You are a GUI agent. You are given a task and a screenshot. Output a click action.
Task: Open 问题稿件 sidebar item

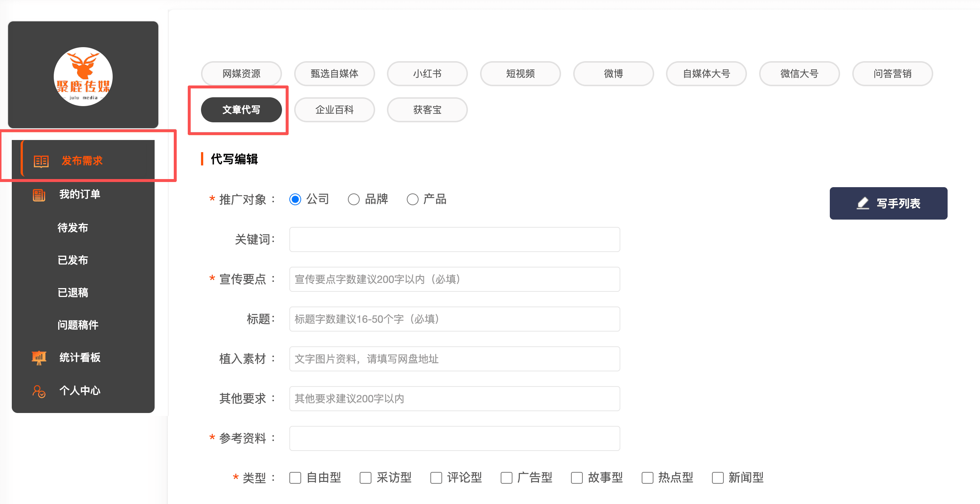click(x=78, y=325)
